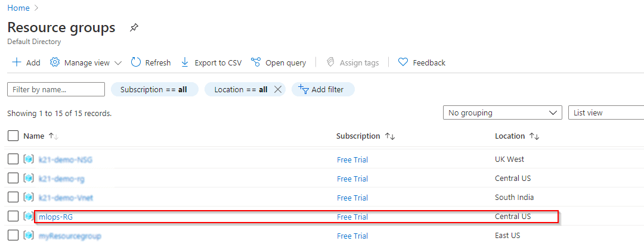644x244 pixels.
Task: Open the mlops-RG resource group link
Action: 56,217
